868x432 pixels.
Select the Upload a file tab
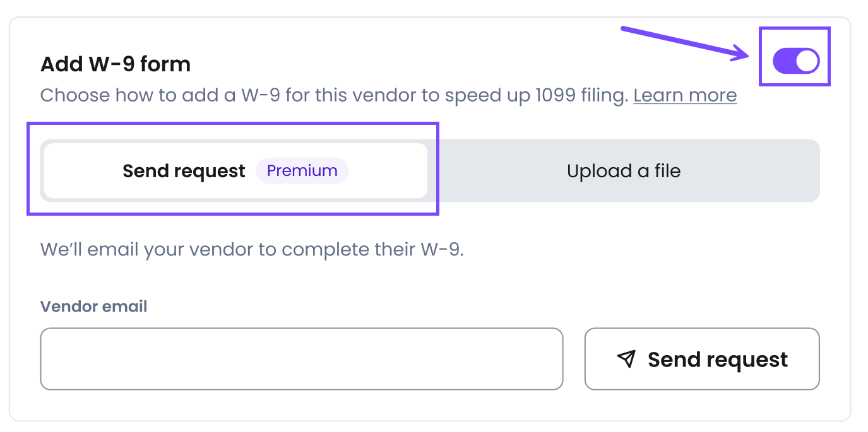[623, 171]
